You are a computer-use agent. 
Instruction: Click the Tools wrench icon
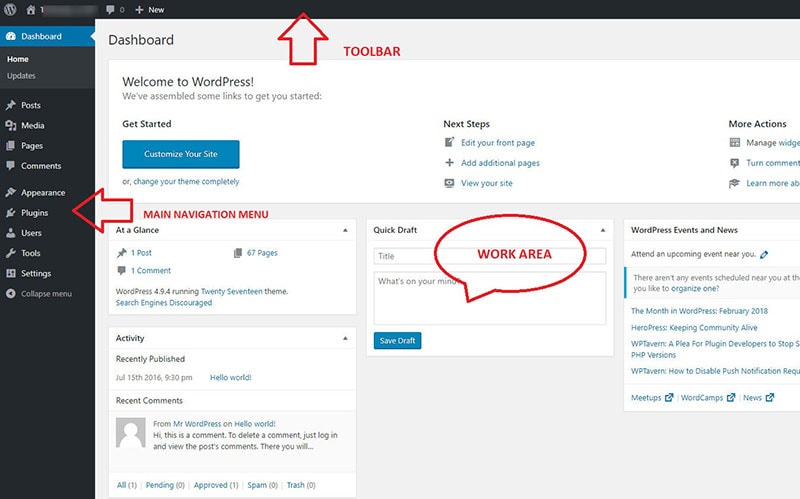(x=11, y=253)
